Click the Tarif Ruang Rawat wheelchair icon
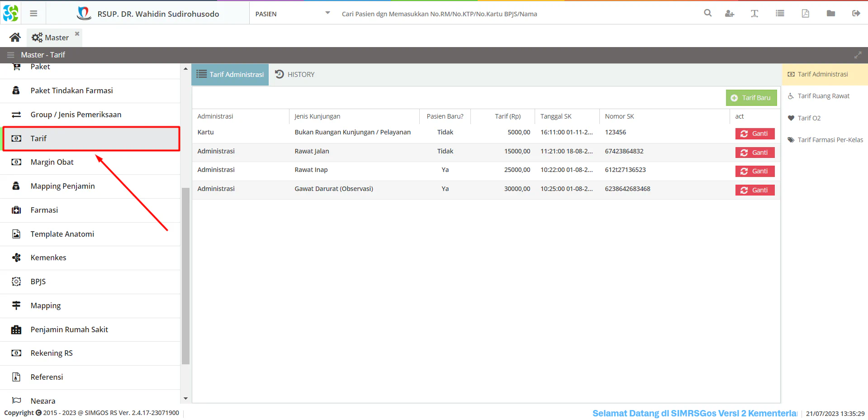The height and width of the screenshot is (420, 868). pos(791,96)
